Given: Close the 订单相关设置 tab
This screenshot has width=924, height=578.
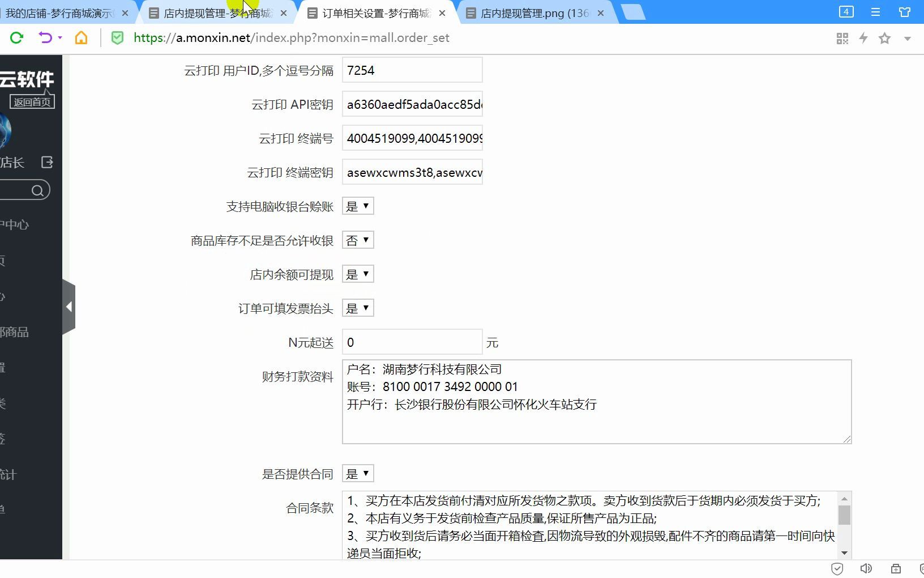Looking at the screenshot, I should point(442,13).
